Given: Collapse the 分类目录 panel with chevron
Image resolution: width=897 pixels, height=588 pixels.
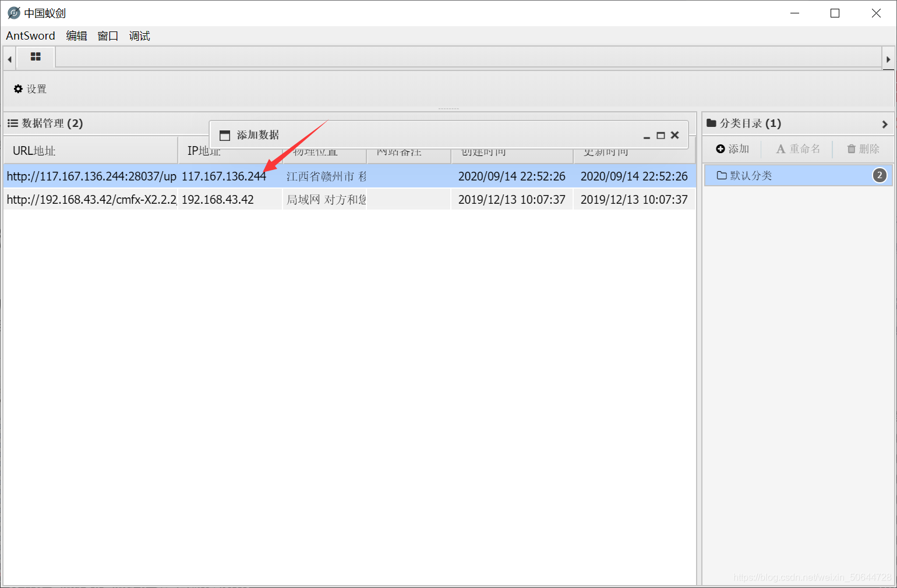Looking at the screenshot, I should (885, 124).
